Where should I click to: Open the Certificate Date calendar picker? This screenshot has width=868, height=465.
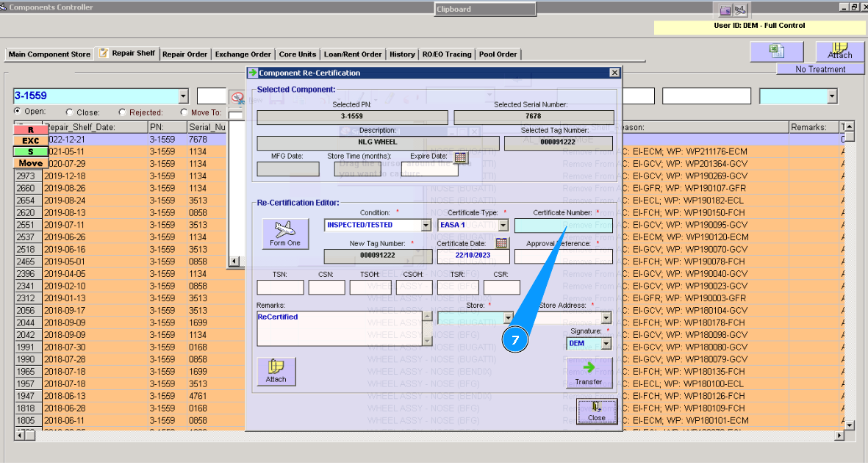point(501,243)
